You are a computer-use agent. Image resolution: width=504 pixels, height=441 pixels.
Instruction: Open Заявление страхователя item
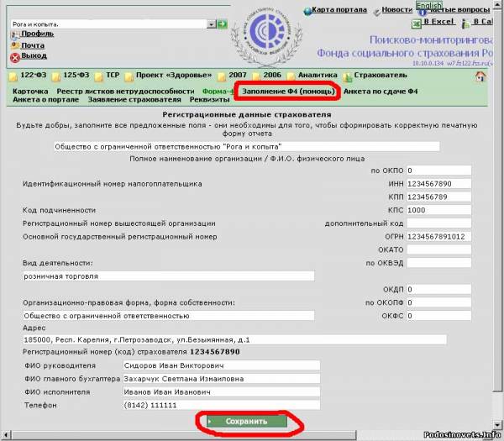[x=134, y=100]
